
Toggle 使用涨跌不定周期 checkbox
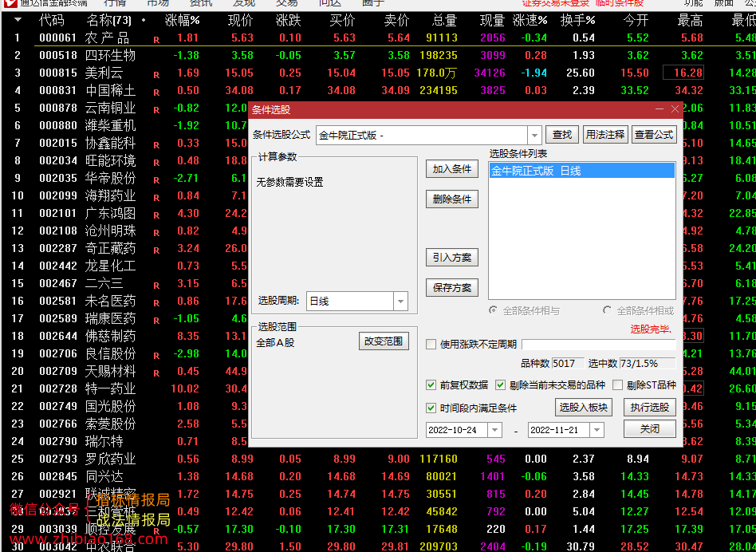coord(431,345)
